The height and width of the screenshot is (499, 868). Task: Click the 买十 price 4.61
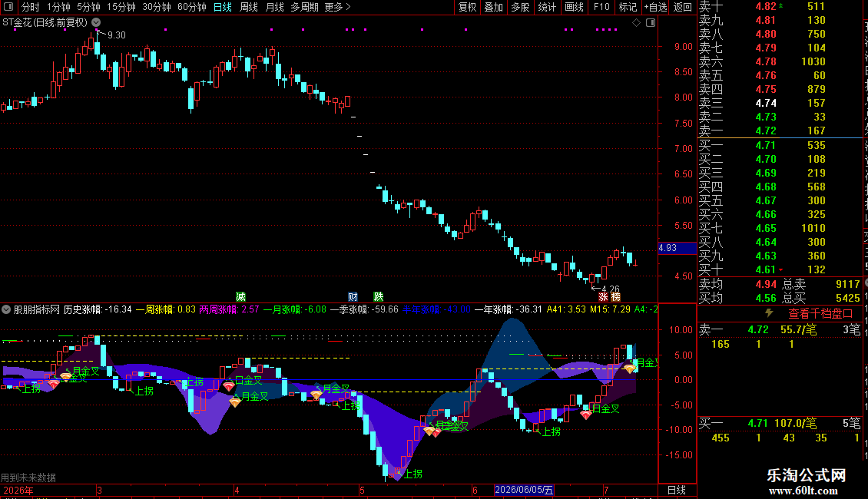tap(766, 270)
